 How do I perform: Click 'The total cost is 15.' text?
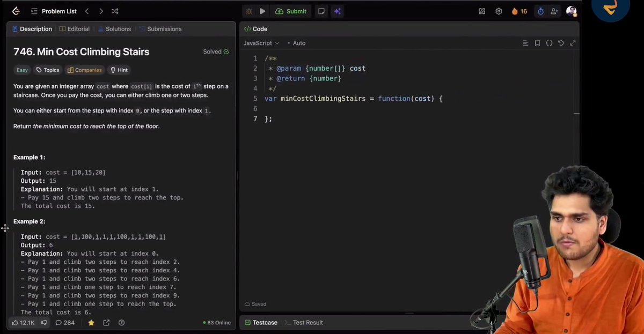coord(58,206)
